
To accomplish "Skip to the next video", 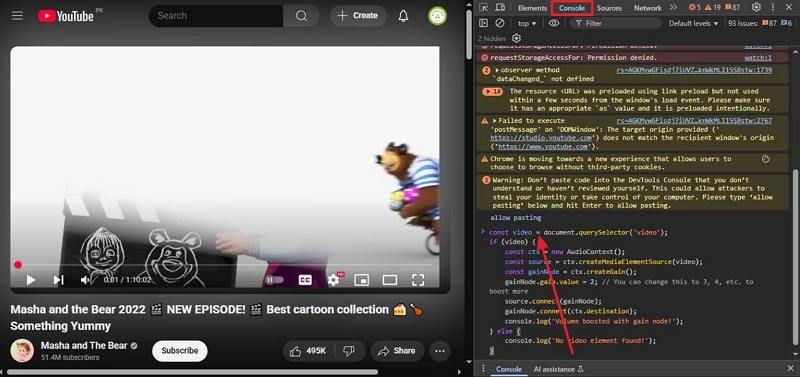I will [x=59, y=280].
